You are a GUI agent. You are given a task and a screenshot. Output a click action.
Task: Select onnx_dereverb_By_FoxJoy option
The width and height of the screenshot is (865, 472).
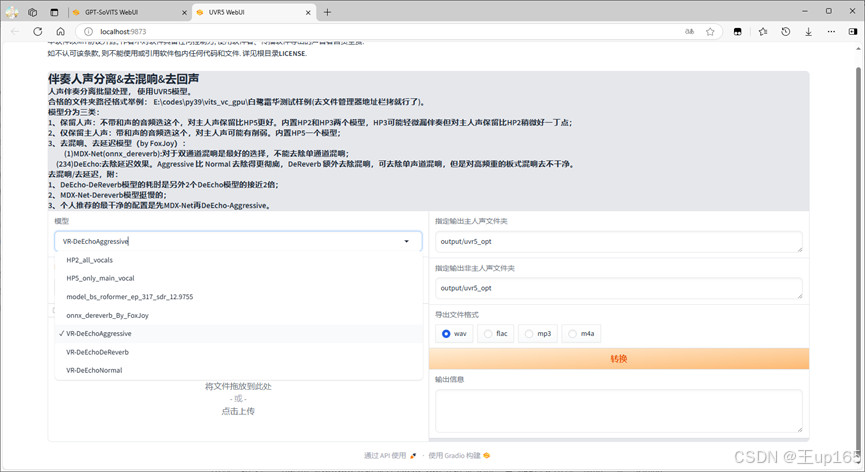tap(239, 315)
